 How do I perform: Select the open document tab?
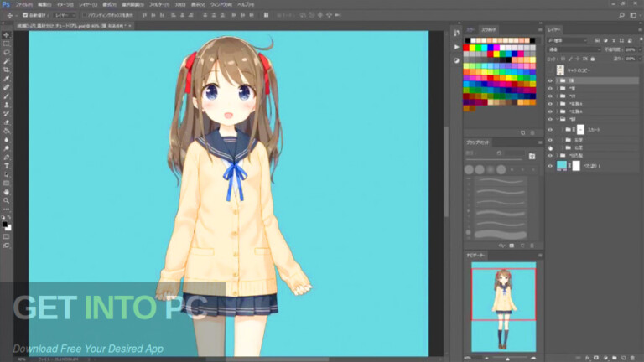click(72, 26)
